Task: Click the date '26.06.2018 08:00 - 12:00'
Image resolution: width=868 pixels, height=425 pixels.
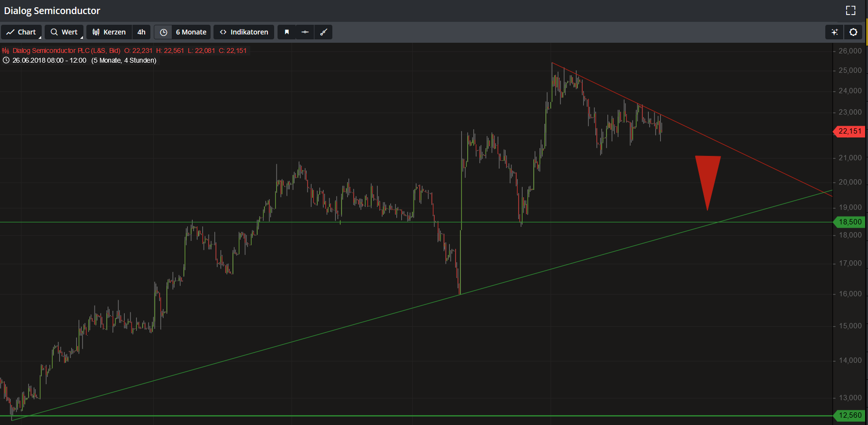Action: tap(49, 60)
